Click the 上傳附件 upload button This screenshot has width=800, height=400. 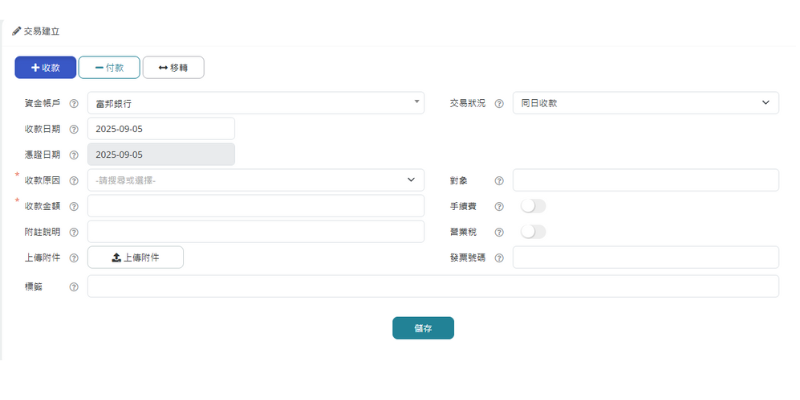136,258
